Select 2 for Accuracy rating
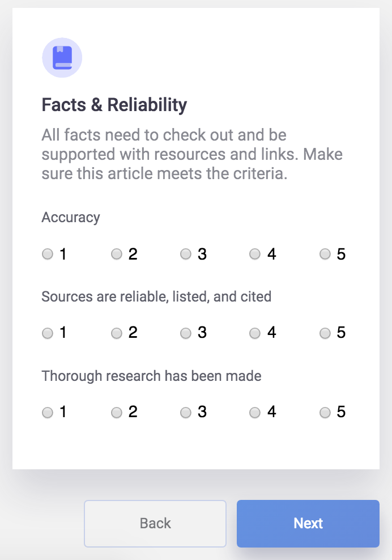The height and width of the screenshot is (560, 392). 117,254
